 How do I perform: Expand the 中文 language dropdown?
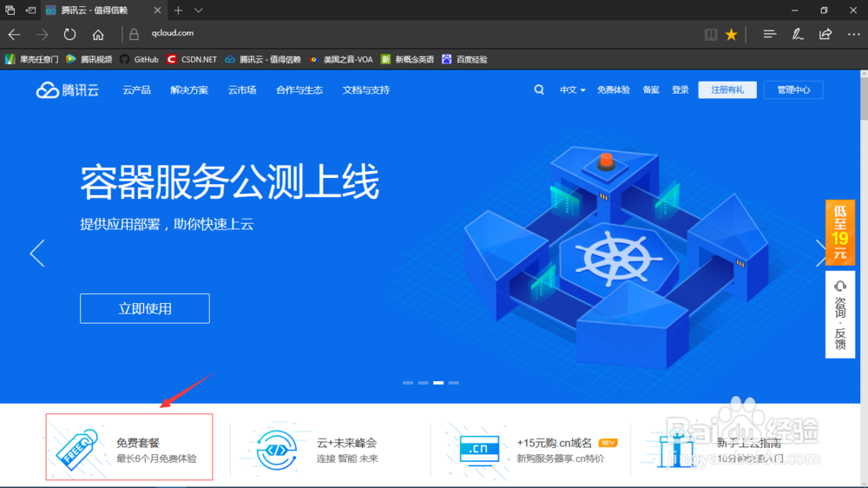tap(572, 90)
